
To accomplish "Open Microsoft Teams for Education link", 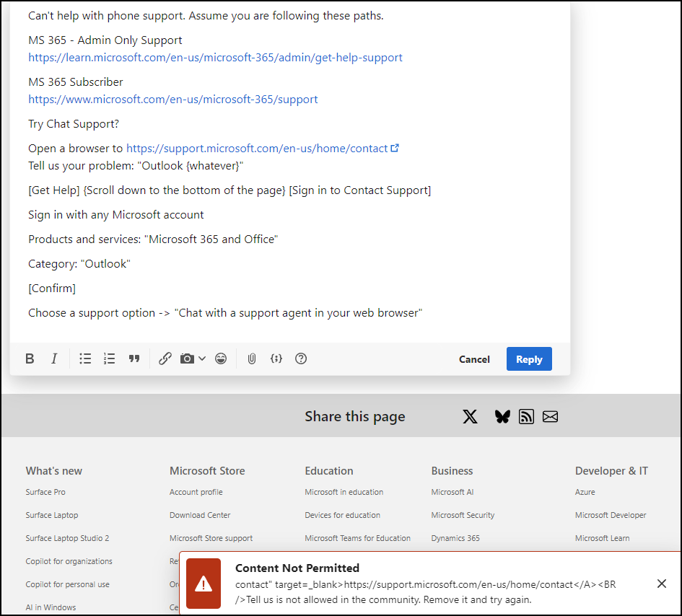I will tap(357, 538).
